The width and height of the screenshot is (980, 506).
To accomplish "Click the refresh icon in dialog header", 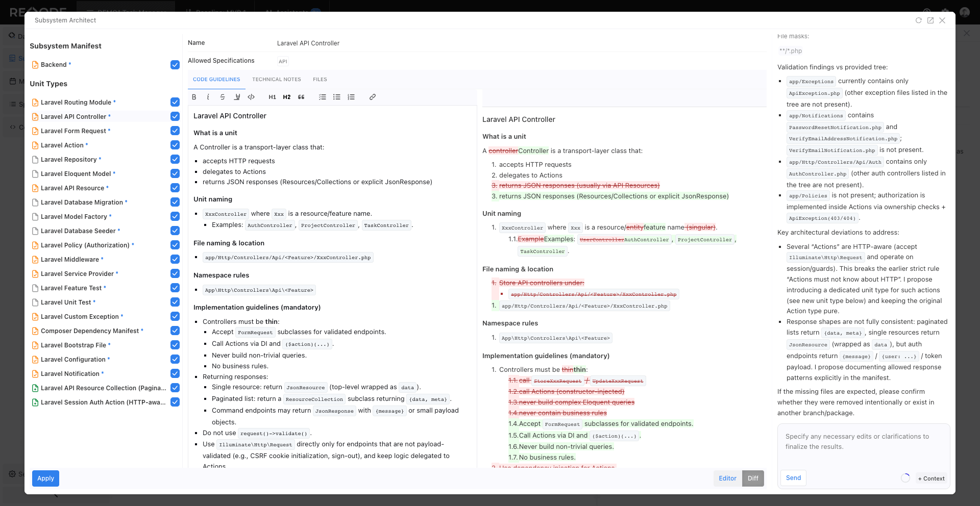I will [x=918, y=20].
